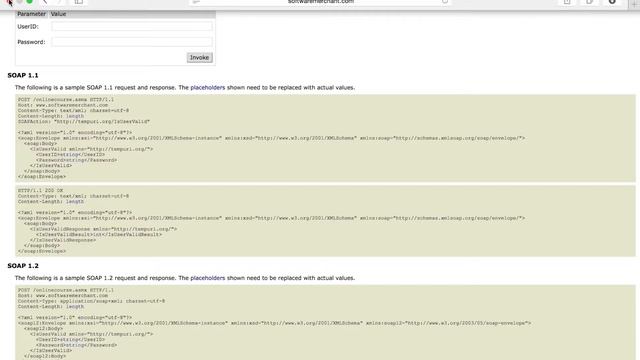Click the application/soap+xml Content-Type line
This screenshot has width=640, height=360.
coord(91,301)
